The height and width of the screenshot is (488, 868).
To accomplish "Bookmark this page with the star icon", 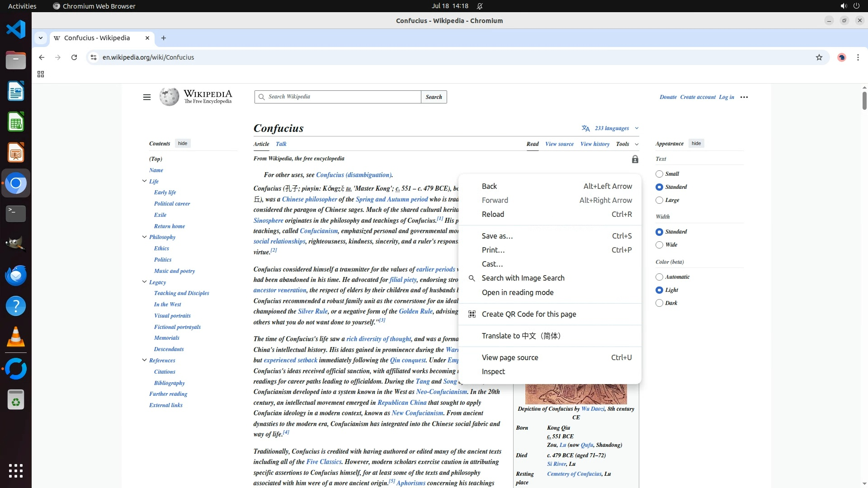I will (819, 57).
